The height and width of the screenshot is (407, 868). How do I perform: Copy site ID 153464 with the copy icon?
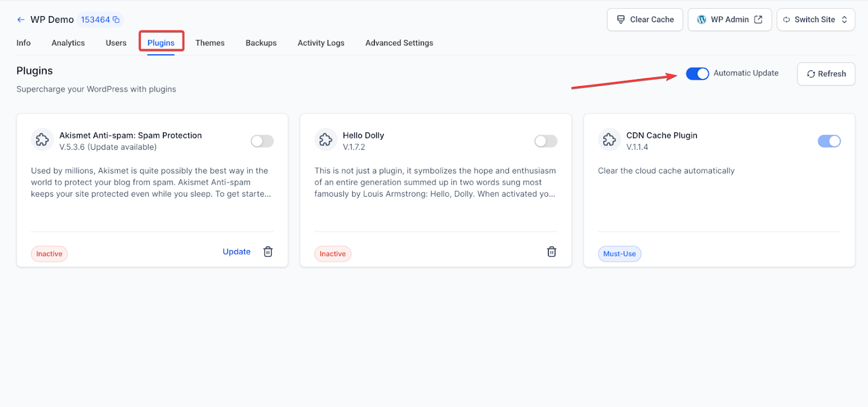pos(116,20)
